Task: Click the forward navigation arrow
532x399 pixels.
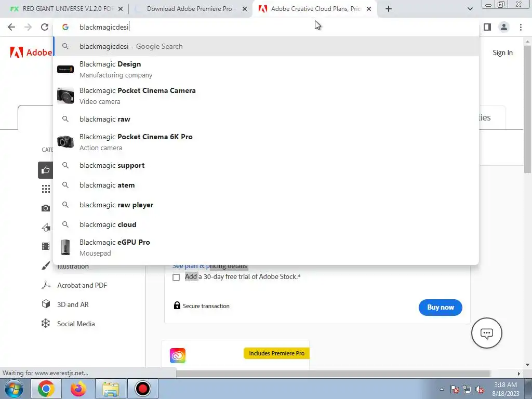Action: click(x=28, y=27)
